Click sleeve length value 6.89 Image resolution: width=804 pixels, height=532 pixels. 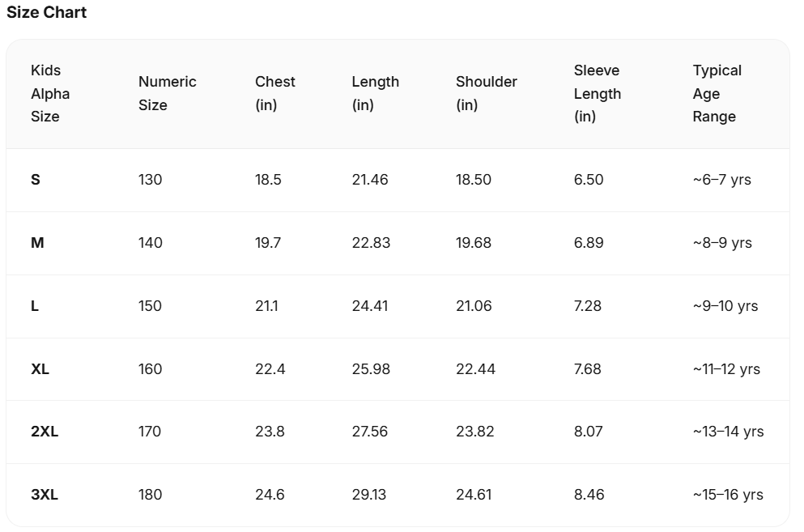(x=589, y=243)
